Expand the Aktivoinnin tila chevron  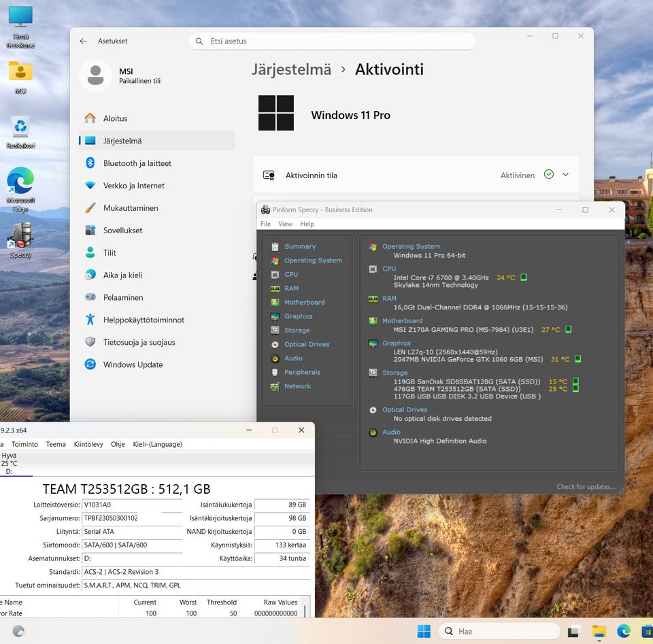pyautogui.click(x=565, y=175)
